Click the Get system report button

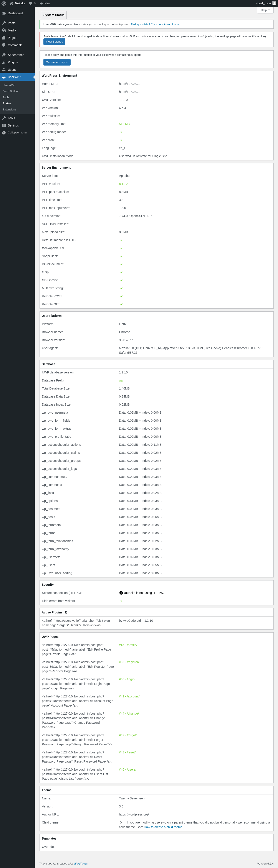pos(57,62)
